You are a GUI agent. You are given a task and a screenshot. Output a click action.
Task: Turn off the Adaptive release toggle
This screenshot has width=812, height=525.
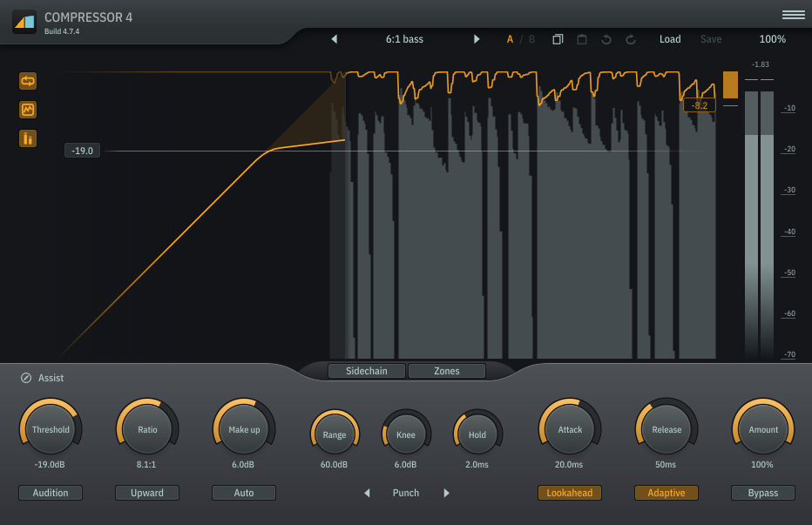coord(667,493)
